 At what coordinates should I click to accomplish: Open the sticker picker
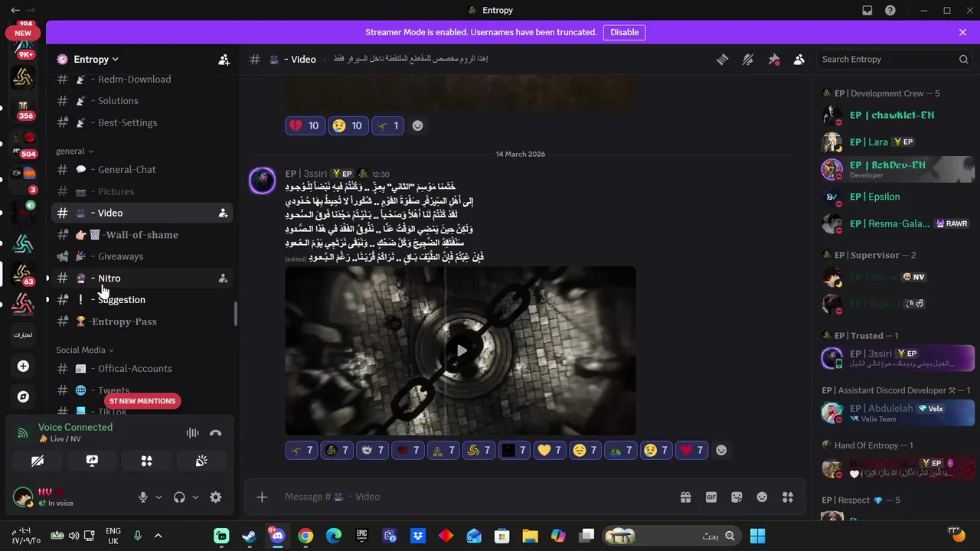[737, 497]
